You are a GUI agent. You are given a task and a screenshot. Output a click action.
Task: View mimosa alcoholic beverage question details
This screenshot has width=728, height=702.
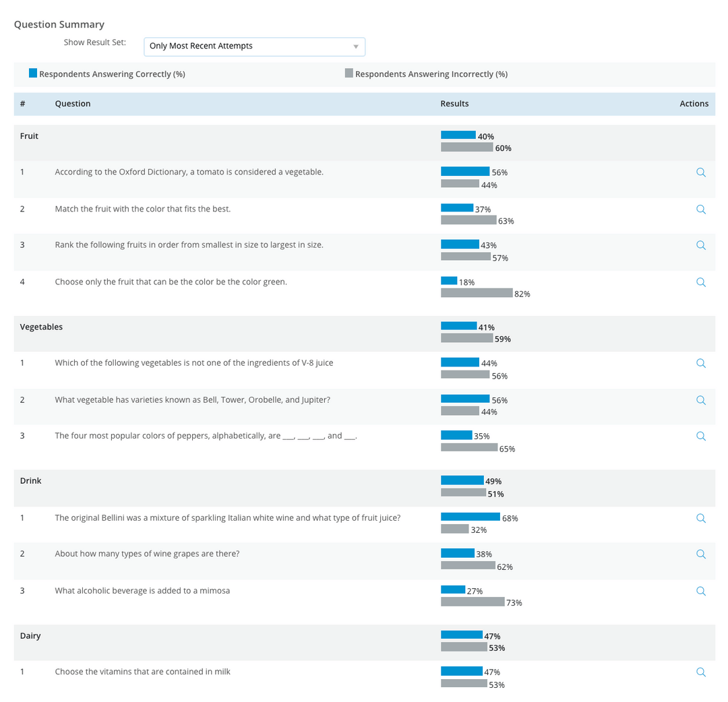click(x=701, y=591)
